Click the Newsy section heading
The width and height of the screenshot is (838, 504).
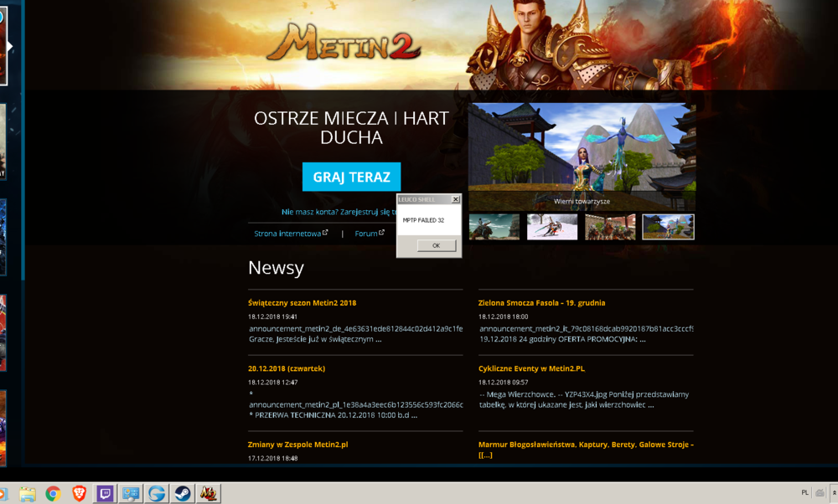(x=276, y=267)
